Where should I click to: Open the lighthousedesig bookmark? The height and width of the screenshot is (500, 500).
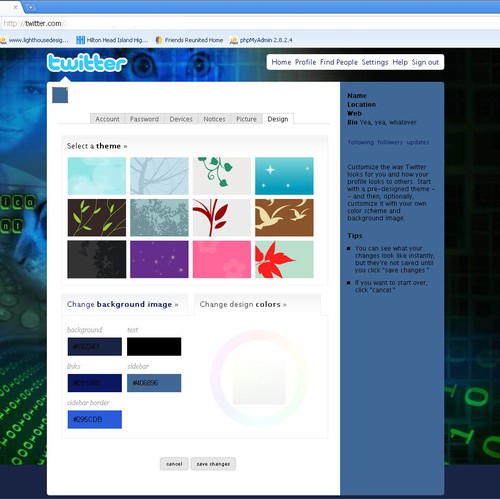coord(34,40)
